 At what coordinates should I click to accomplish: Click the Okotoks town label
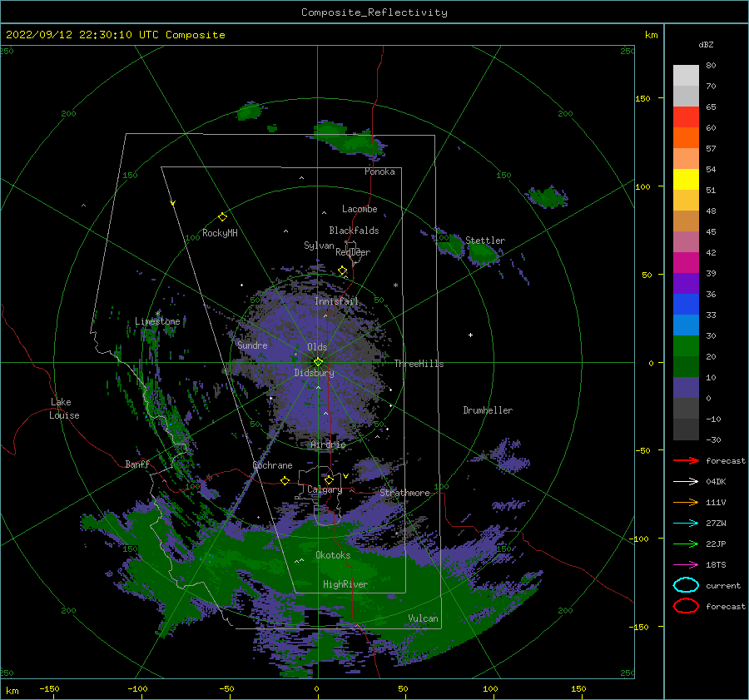(x=333, y=555)
